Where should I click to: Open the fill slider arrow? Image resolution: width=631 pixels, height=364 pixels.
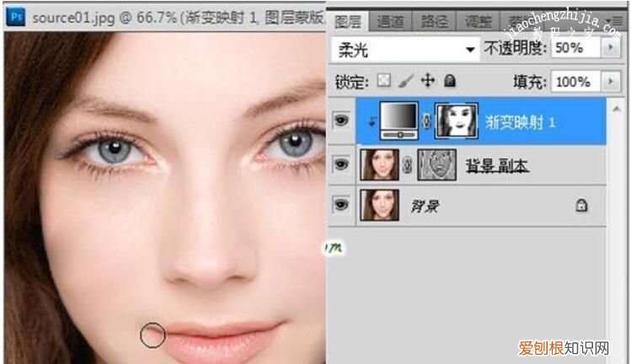(x=610, y=82)
